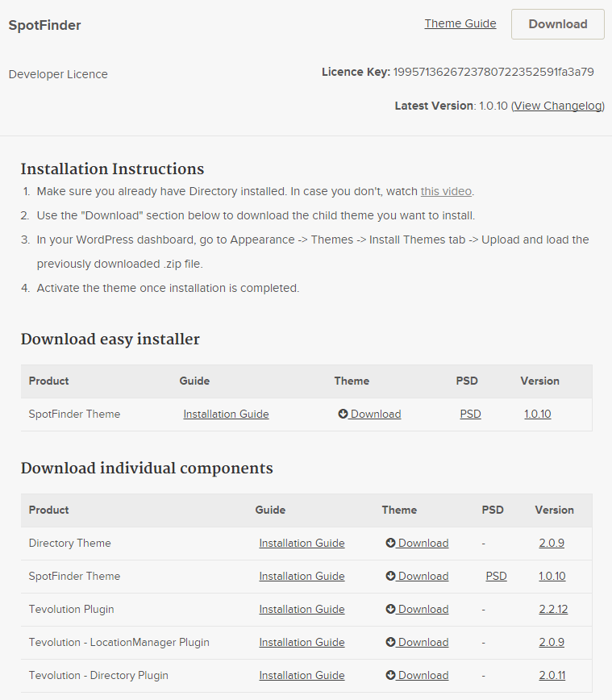Open the View Changelog link
The image size is (612, 700).
(x=558, y=106)
